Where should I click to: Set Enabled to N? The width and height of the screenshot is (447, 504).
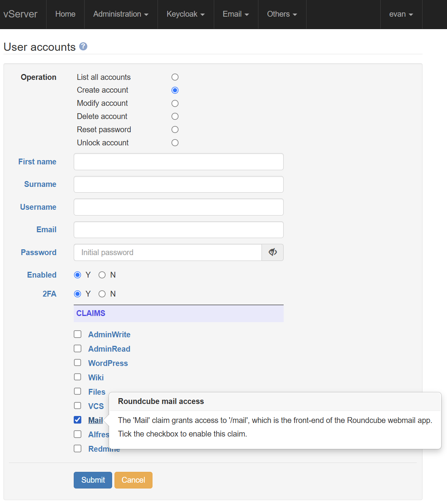pos(102,275)
